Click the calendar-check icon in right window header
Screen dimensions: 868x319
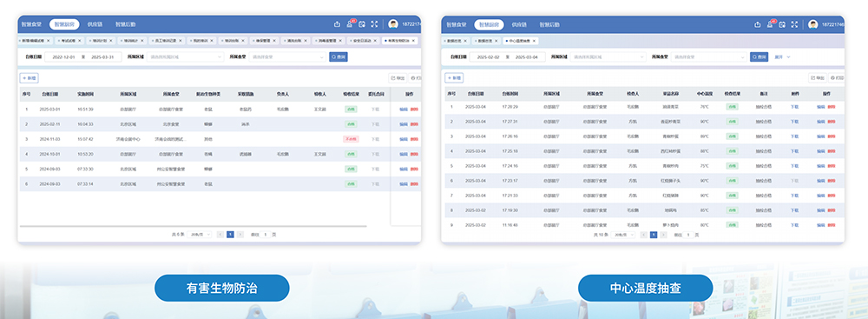pyautogui.click(x=782, y=24)
